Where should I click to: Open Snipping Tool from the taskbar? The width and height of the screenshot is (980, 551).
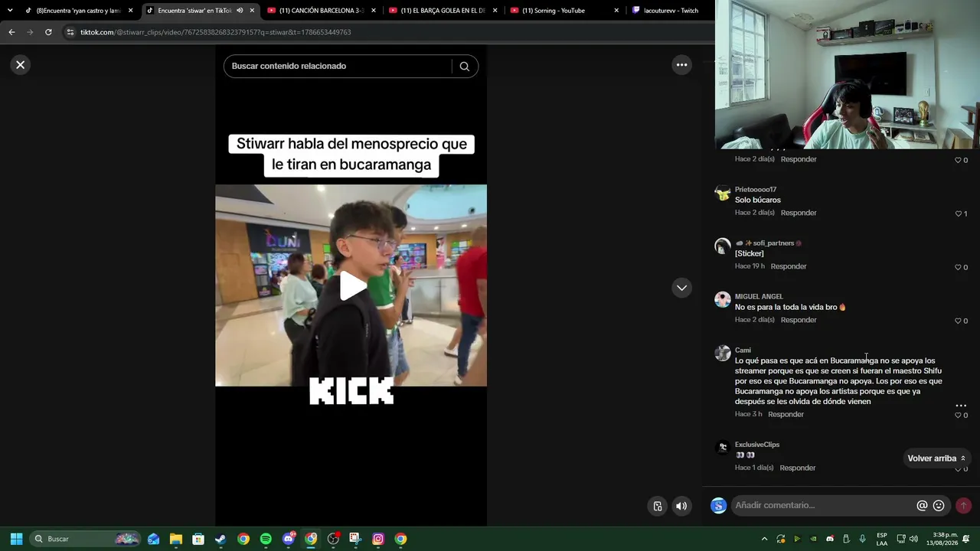355,539
